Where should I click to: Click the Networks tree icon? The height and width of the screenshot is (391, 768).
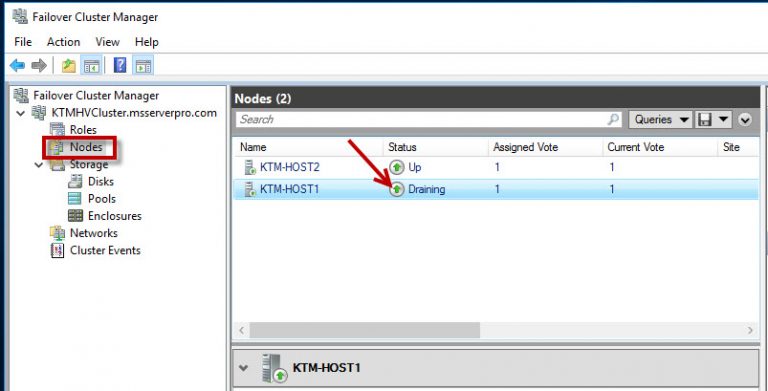click(57, 233)
